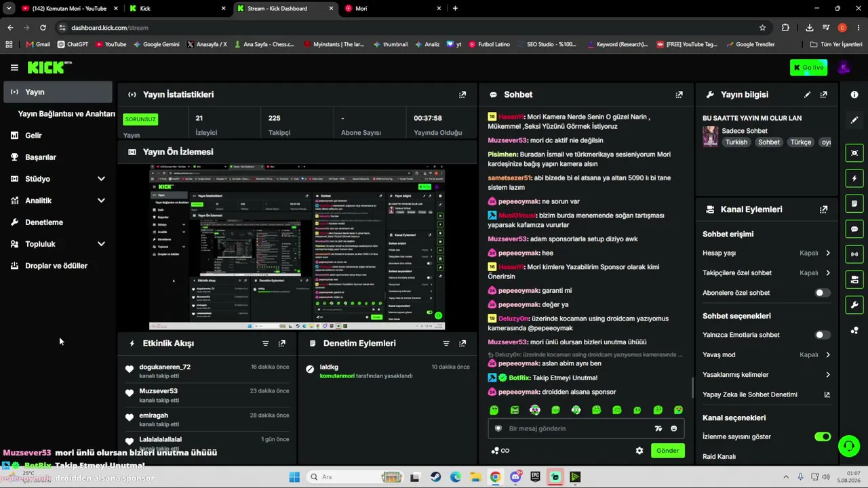
Task: Pop out the Yayın İstatistikleri panel
Action: pos(462,95)
